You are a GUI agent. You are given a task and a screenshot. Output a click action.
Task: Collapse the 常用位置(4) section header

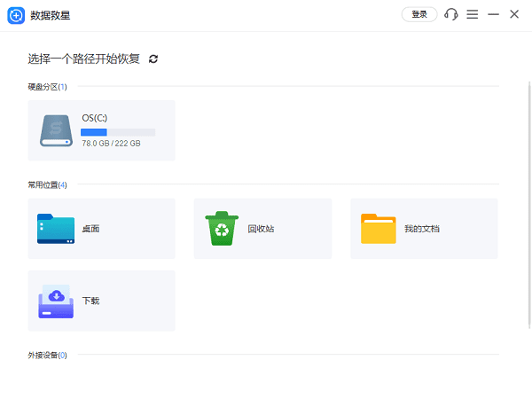[x=47, y=185]
